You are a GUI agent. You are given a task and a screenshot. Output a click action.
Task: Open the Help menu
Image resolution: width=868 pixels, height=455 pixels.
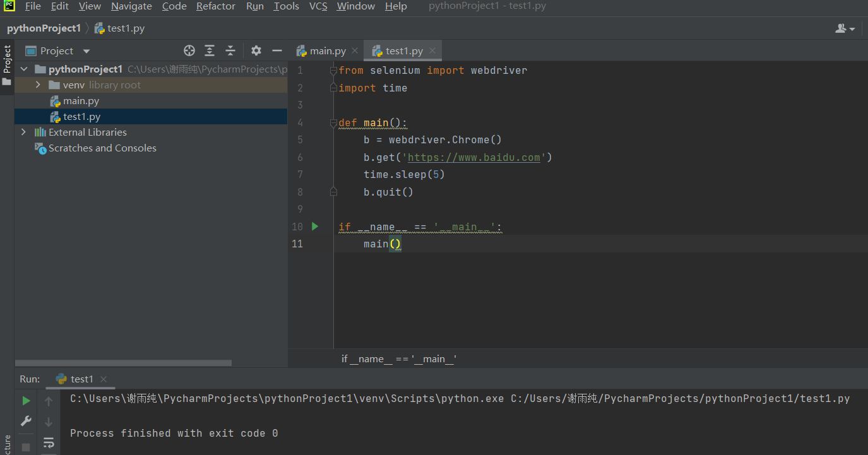tap(396, 6)
